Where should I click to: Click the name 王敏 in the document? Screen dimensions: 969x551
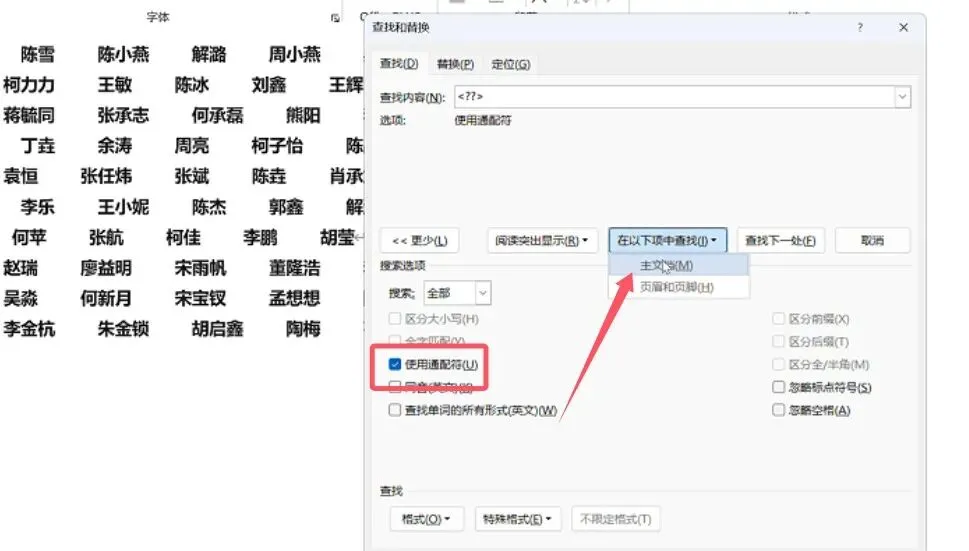pos(115,85)
